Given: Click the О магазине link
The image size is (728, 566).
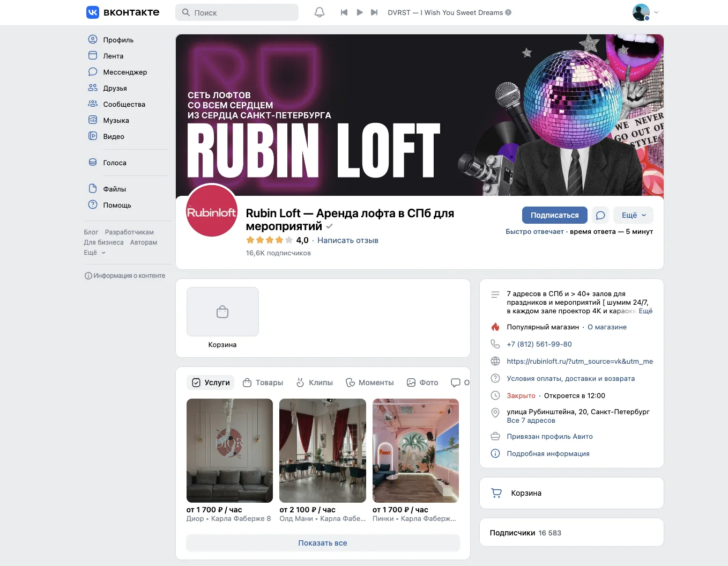Looking at the screenshot, I should click(607, 327).
